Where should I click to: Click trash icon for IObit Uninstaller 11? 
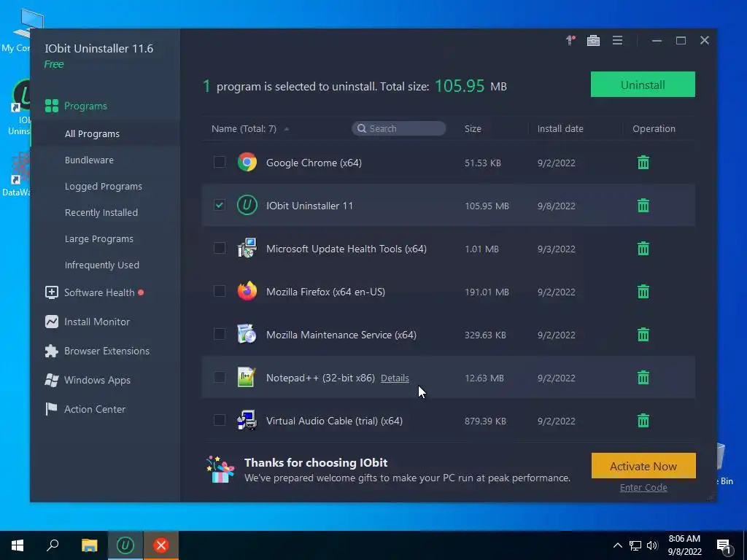point(643,205)
